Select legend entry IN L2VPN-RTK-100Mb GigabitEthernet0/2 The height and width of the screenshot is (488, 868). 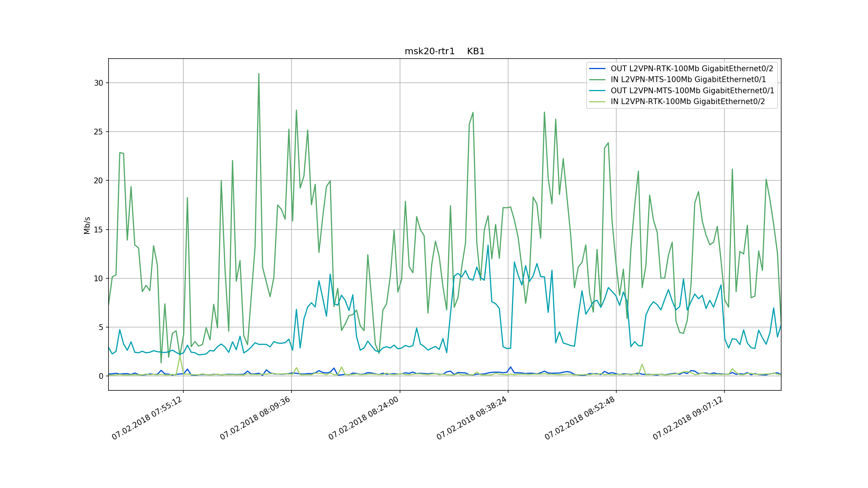[688, 102]
